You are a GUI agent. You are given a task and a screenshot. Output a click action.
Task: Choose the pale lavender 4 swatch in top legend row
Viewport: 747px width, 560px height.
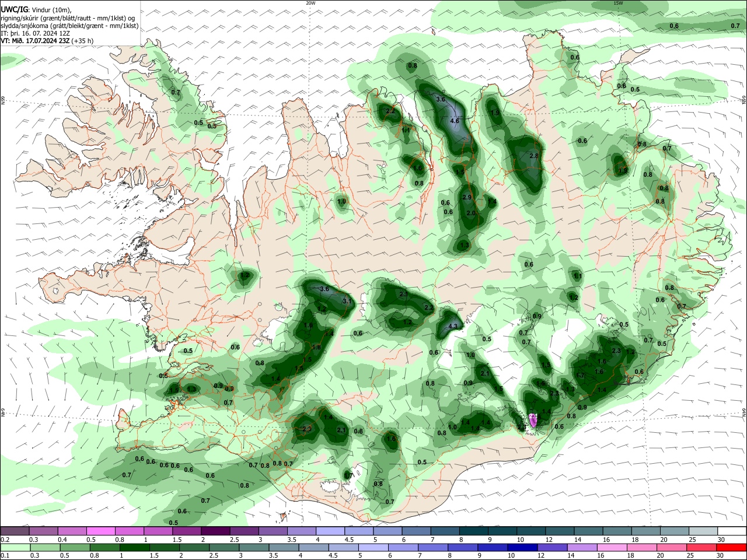click(x=329, y=531)
